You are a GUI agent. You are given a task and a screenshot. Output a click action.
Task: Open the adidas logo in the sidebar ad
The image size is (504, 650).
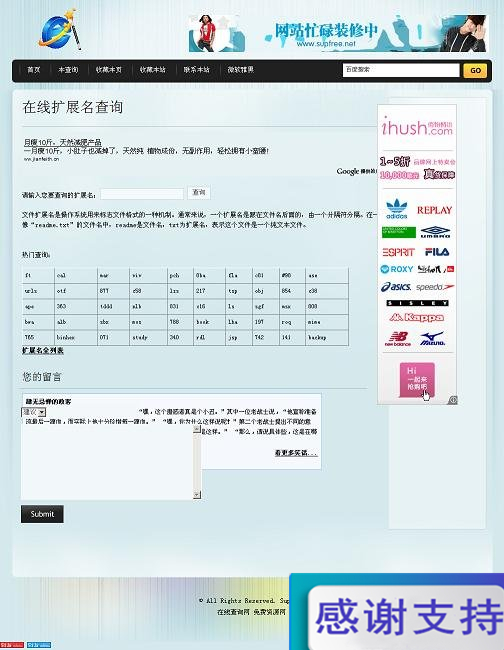click(397, 209)
